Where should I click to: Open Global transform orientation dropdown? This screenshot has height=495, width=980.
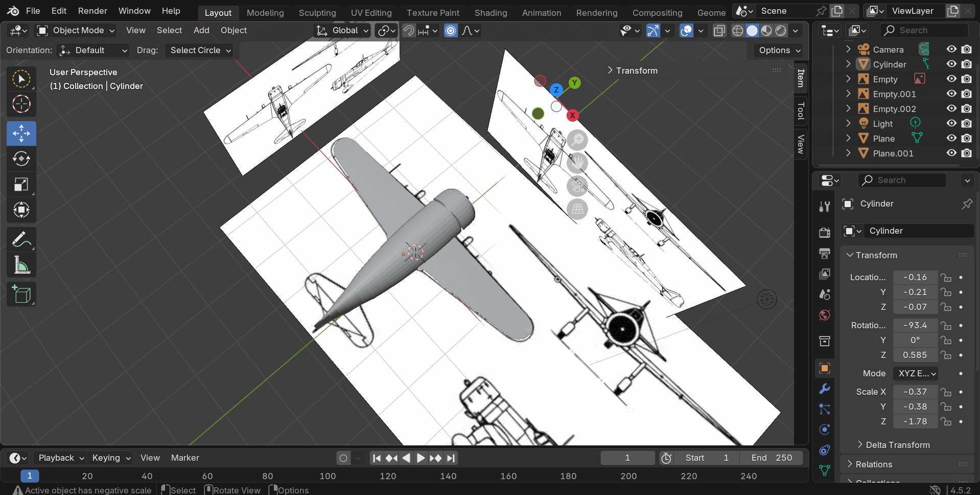(342, 31)
